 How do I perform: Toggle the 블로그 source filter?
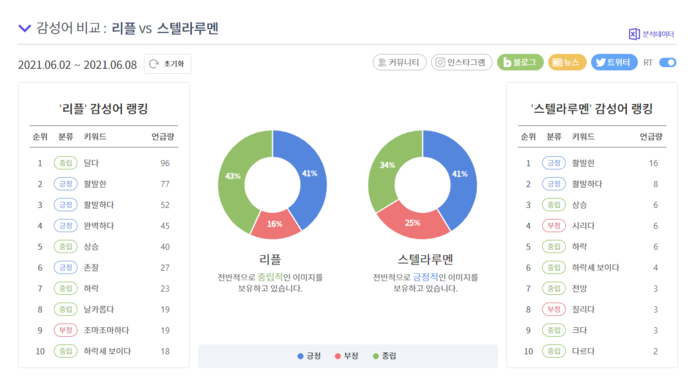[520, 63]
